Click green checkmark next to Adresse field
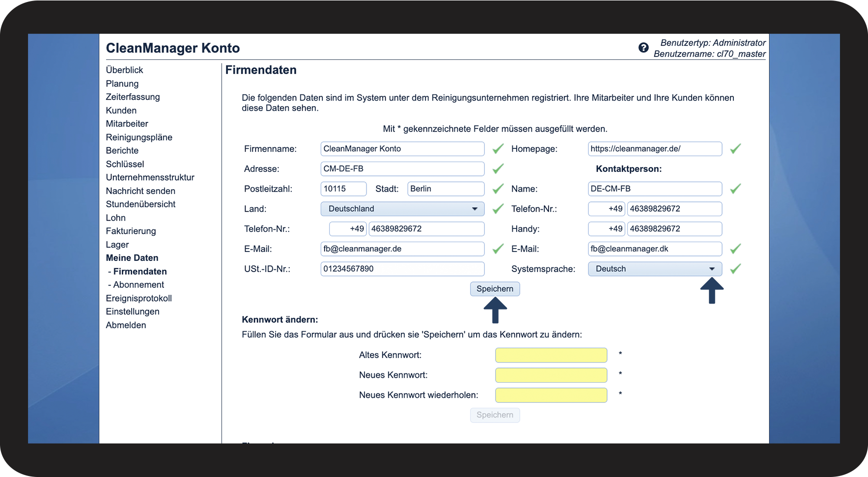868x477 pixels. pos(498,169)
